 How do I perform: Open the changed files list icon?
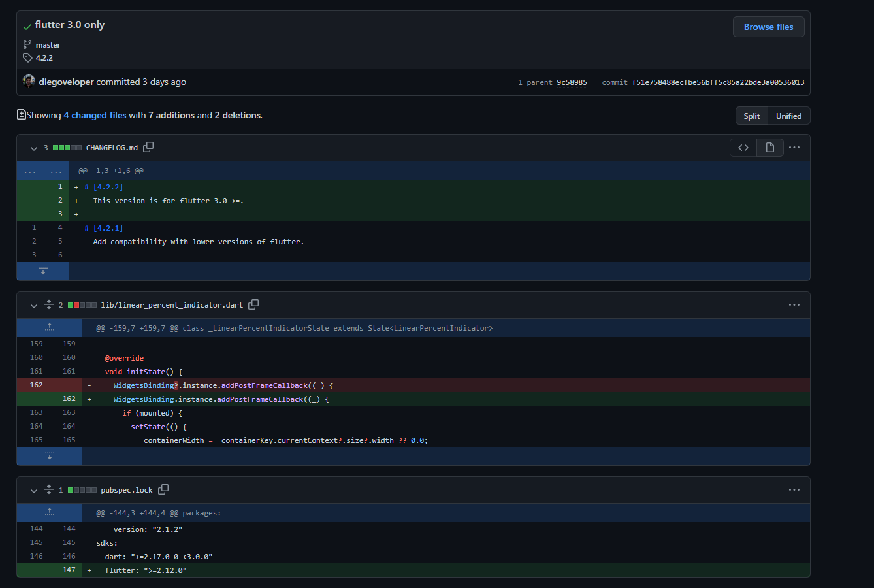click(21, 114)
